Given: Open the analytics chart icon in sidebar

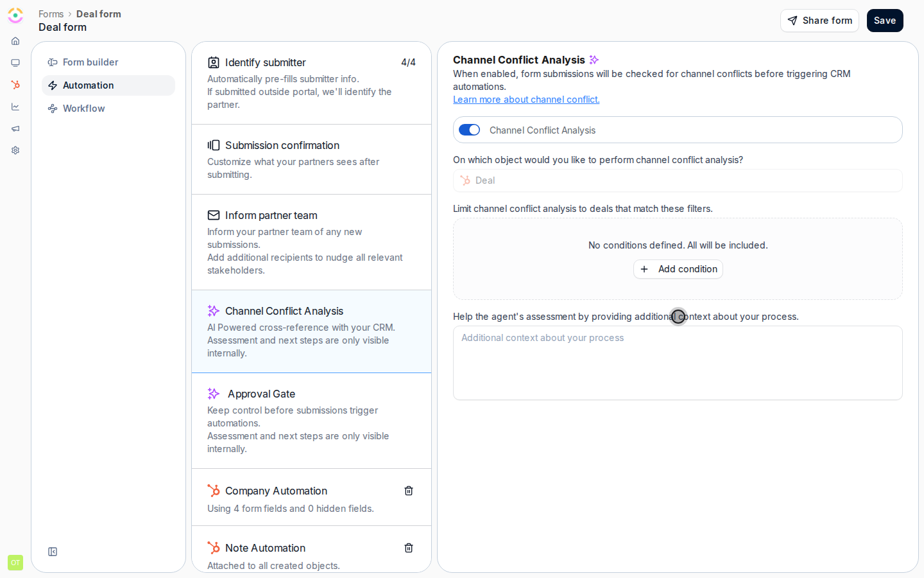Looking at the screenshot, I should pos(15,107).
